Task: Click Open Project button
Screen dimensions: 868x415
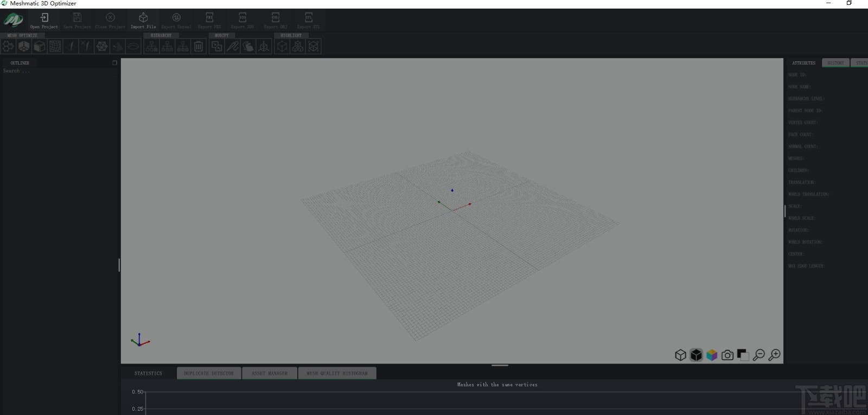Action: point(44,21)
